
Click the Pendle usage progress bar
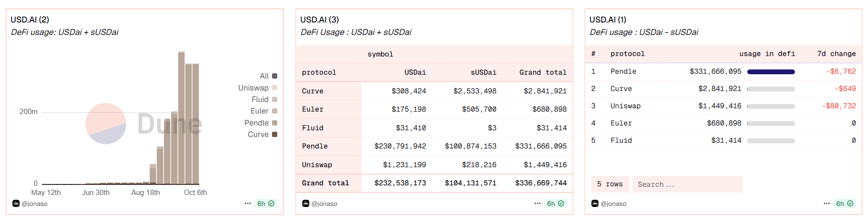(770, 72)
